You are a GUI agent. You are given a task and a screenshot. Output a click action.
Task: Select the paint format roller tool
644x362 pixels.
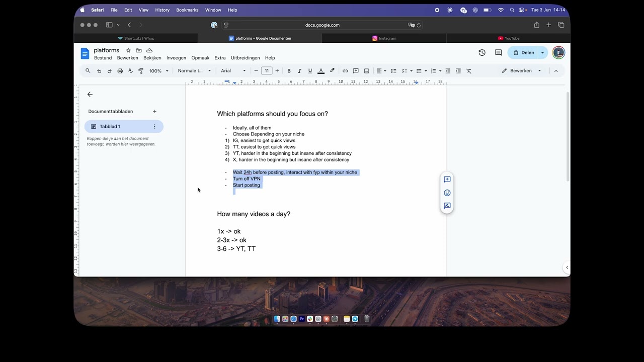[x=141, y=71]
